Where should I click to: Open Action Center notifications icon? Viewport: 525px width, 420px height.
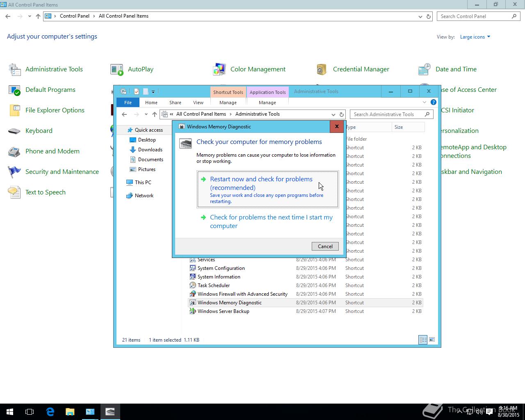(489, 412)
